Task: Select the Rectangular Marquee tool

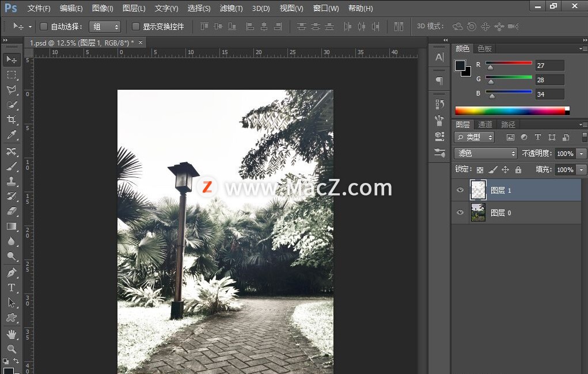Action: pos(12,75)
